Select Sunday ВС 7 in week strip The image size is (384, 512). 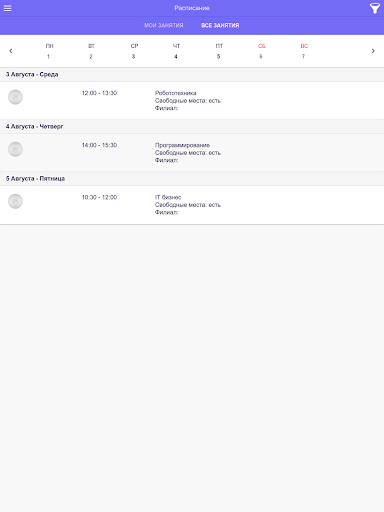(304, 51)
